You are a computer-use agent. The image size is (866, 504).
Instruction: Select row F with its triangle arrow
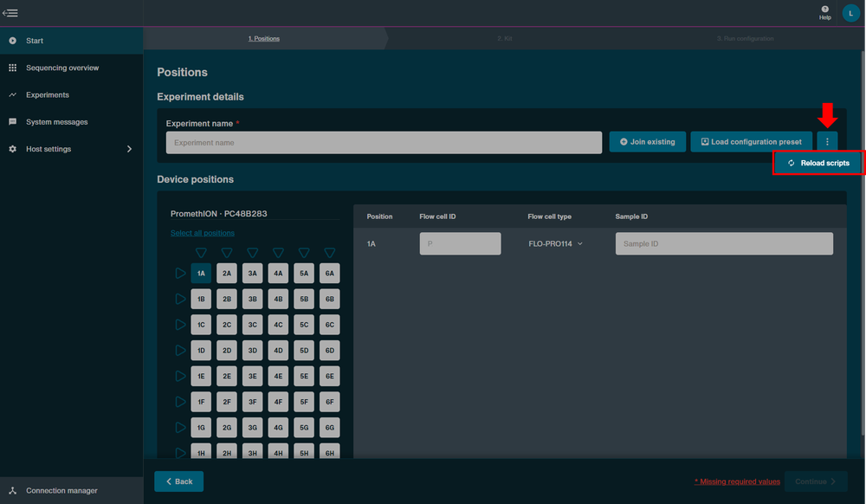[x=180, y=402]
